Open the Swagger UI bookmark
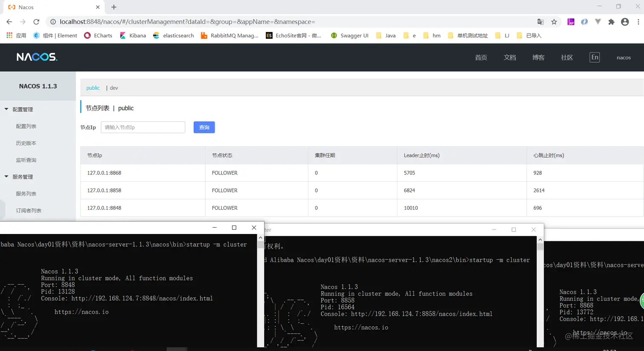 (350, 36)
